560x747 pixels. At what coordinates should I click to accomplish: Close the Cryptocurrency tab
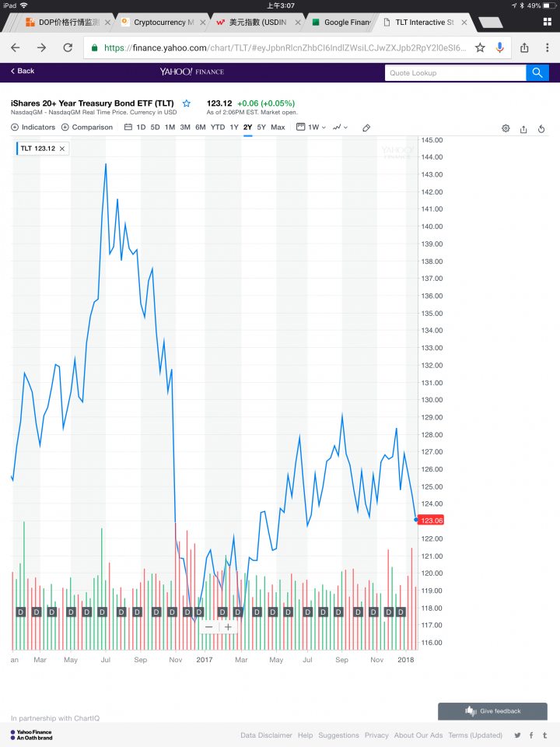tap(202, 23)
